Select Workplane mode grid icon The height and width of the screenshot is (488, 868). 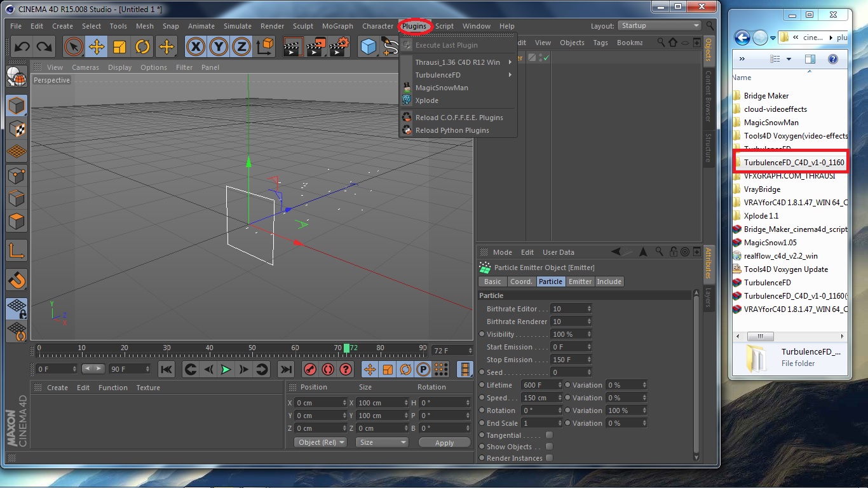(17, 152)
